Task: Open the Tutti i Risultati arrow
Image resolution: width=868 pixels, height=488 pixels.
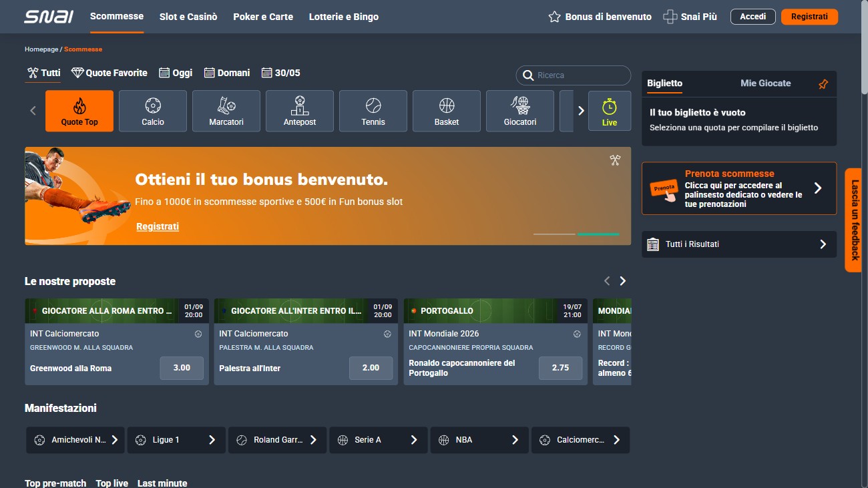Action: tap(823, 244)
